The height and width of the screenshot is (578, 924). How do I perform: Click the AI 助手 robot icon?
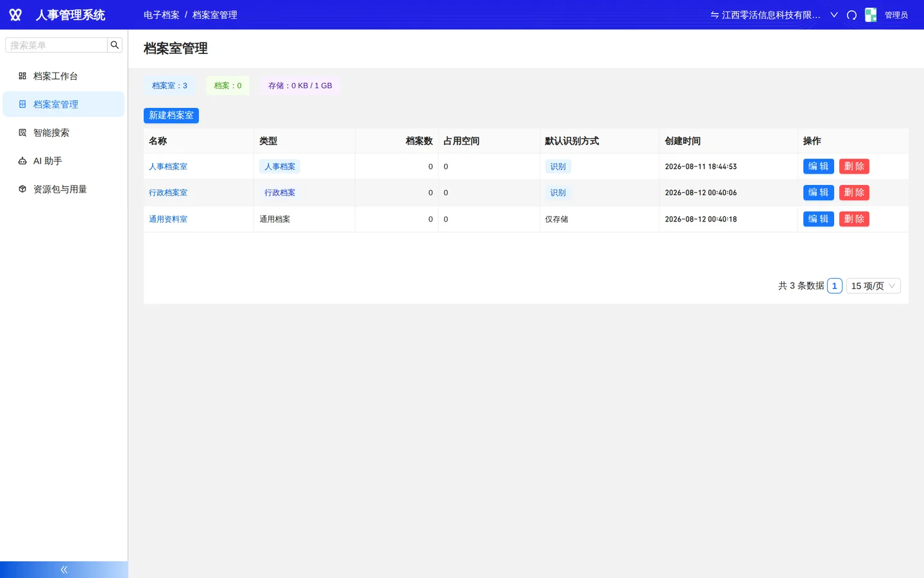click(22, 161)
